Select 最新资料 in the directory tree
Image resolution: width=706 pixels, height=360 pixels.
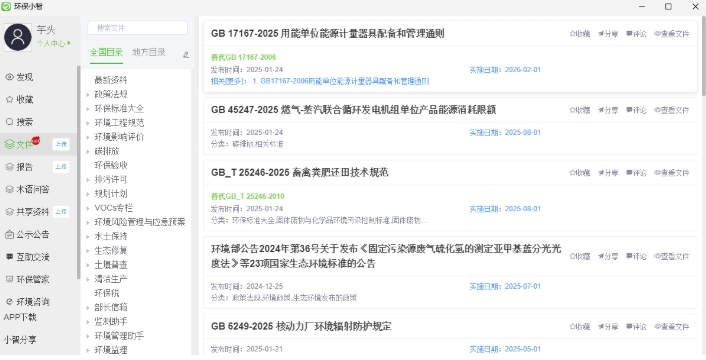coord(111,80)
